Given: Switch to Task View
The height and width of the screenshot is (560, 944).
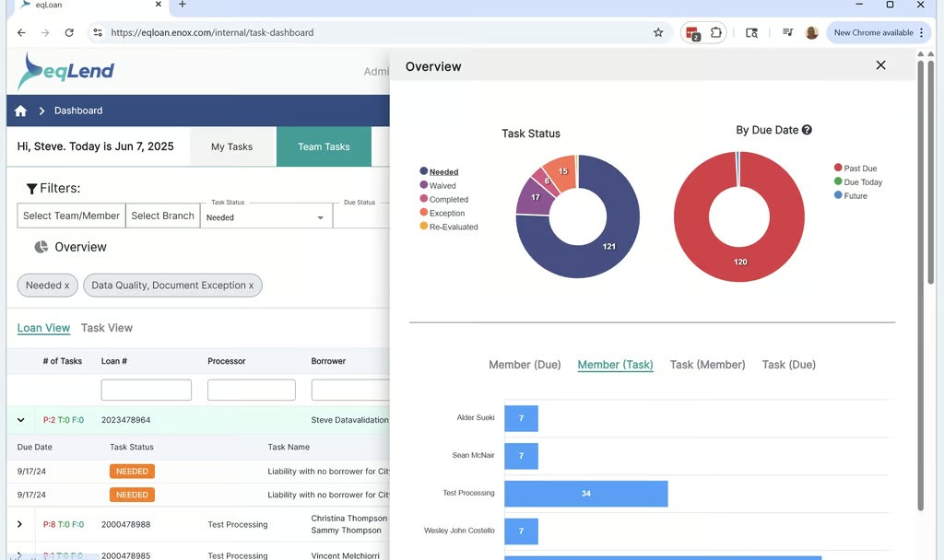Looking at the screenshot, I should (107, 328).
